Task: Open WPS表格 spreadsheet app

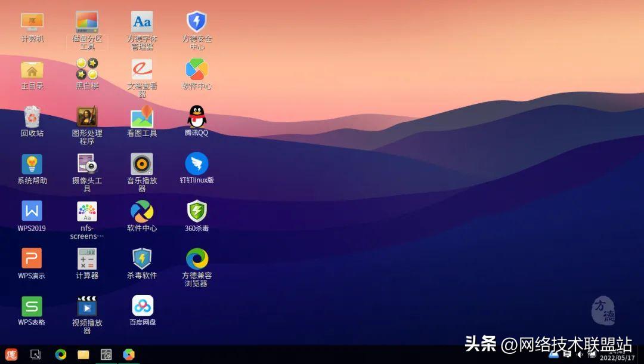Action: [x=32, y=306]
